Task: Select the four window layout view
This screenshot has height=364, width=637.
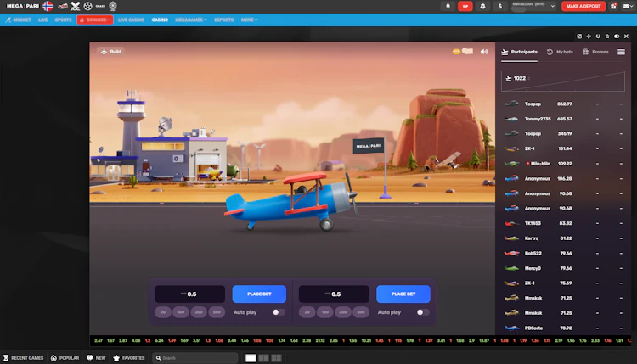Action: pos(276,357)
